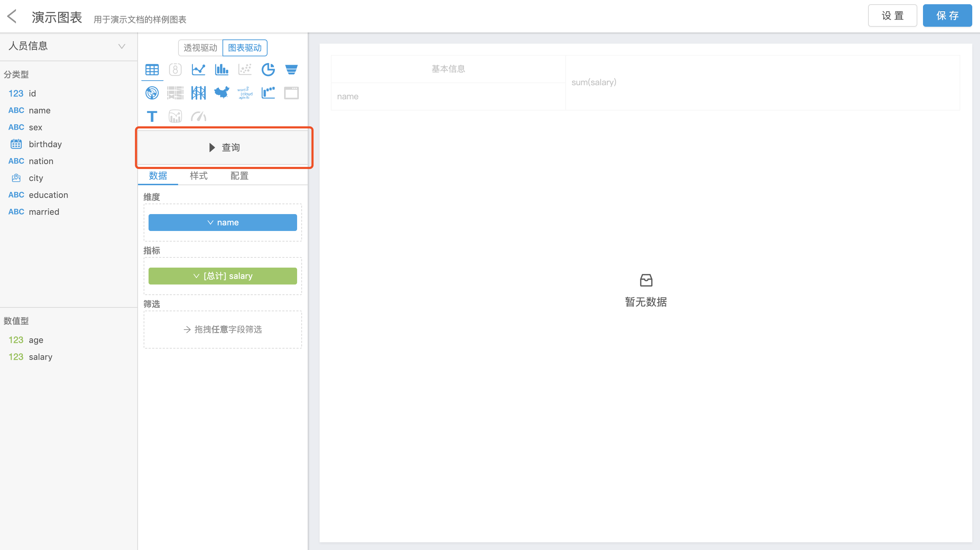Image resolution: width=980 pixels, height=550 pixels.
Task: Pick the funnel chart icon
Action: [x=291, y=70]
